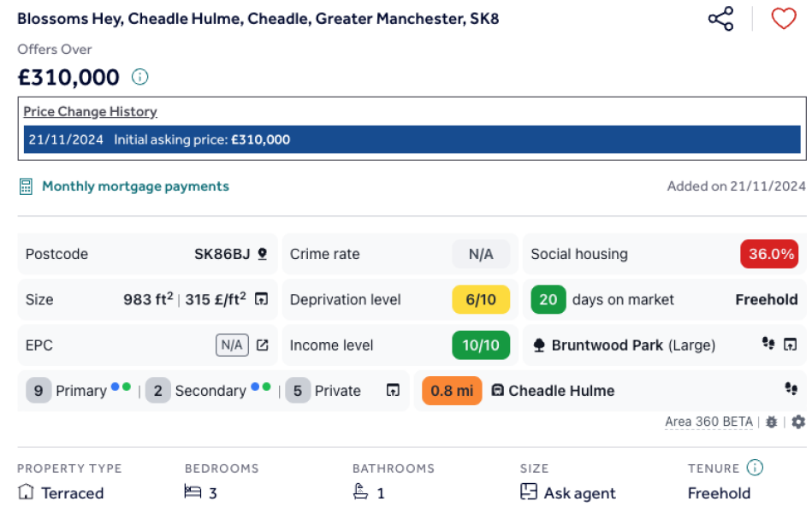The image size is (812, 513).
Task: Open the Area 360 settings gear
Action: [797, 422]
